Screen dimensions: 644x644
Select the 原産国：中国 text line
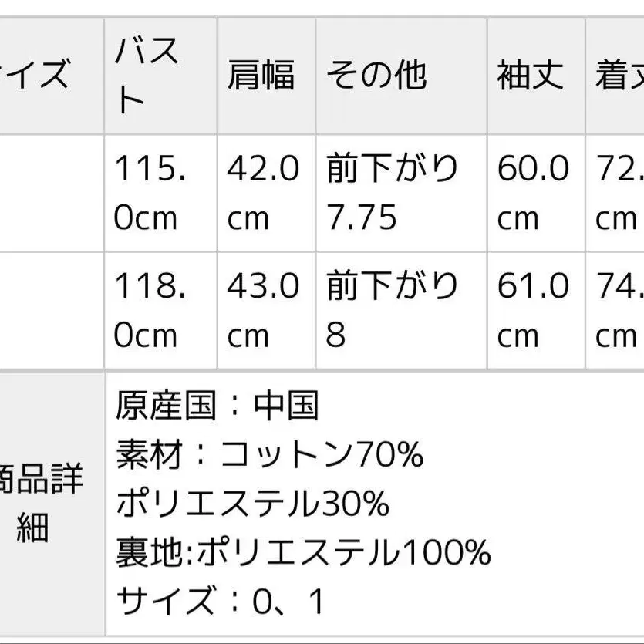click(217, 405)
